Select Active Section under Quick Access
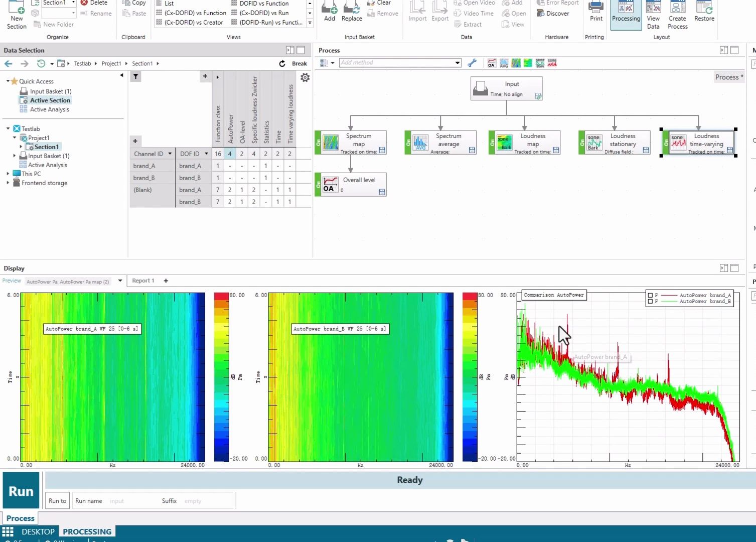This screenshot has height=542, width=756. [46, 100]
